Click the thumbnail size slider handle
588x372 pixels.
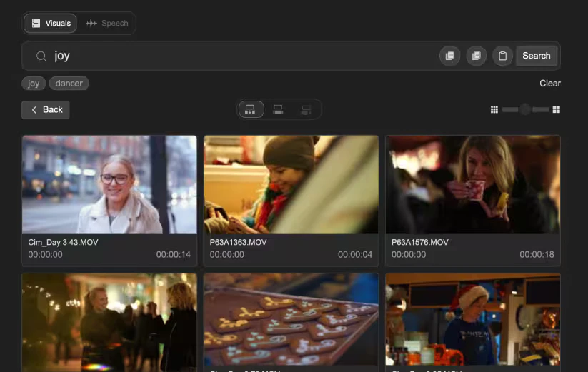click(x=525, y=109)
